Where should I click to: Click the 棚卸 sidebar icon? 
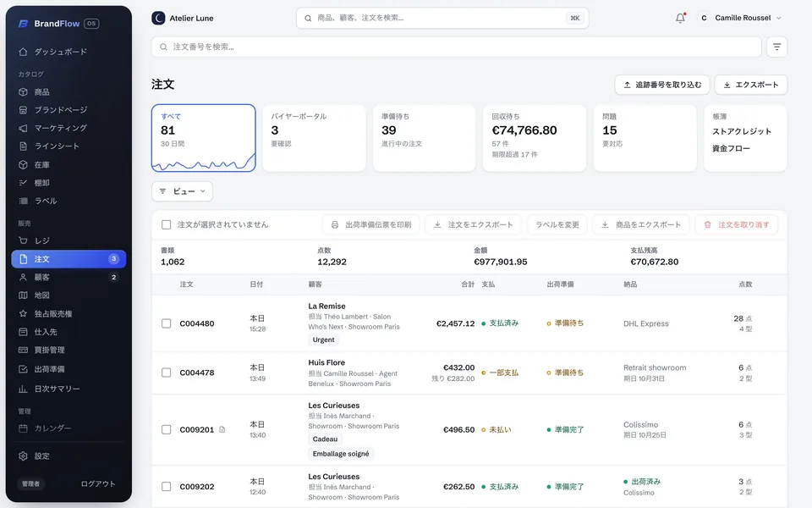click(23, 183)
